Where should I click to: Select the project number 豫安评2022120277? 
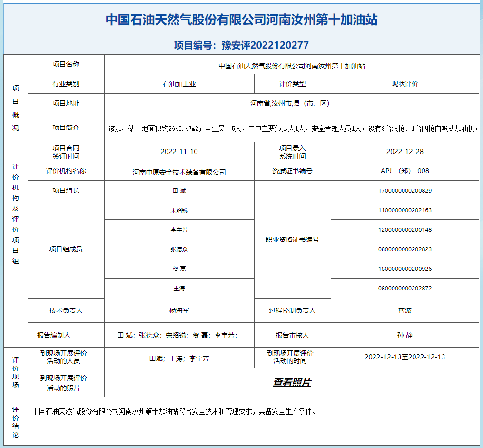[265, 45]
